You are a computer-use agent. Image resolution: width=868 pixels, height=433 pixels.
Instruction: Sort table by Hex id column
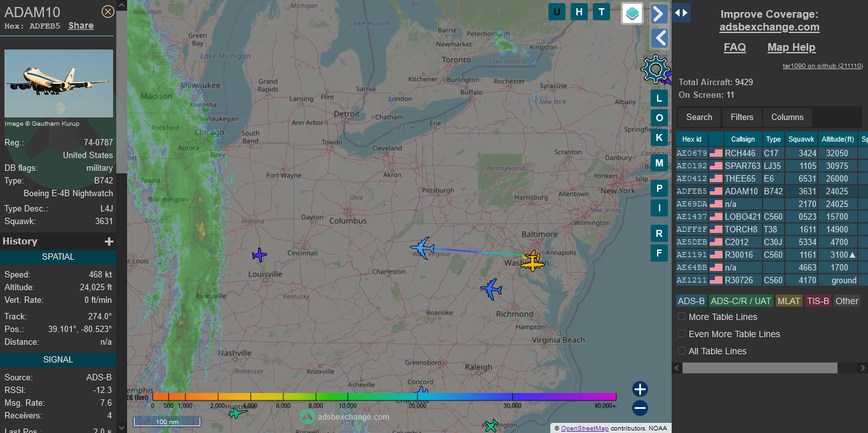pos(692,139)
